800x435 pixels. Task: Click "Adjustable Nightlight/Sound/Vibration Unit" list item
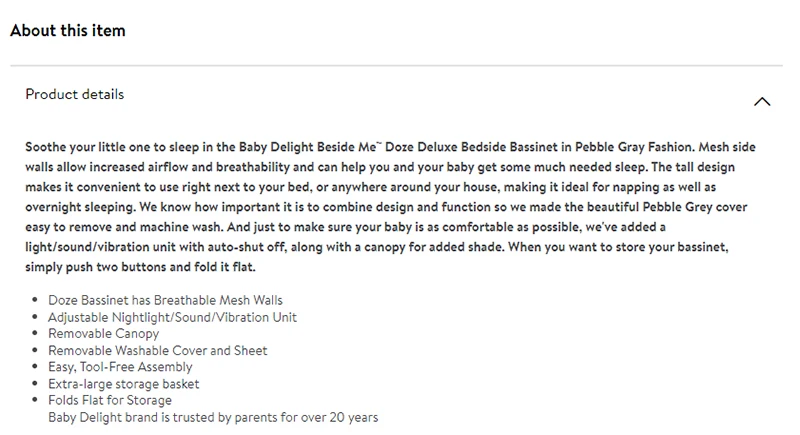(x=173, y=317)
